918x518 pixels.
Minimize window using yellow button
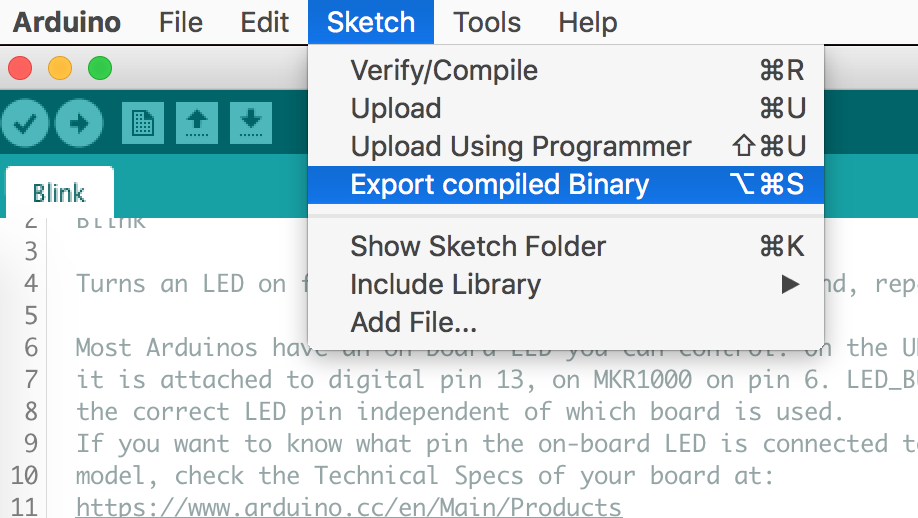(60, 69)
